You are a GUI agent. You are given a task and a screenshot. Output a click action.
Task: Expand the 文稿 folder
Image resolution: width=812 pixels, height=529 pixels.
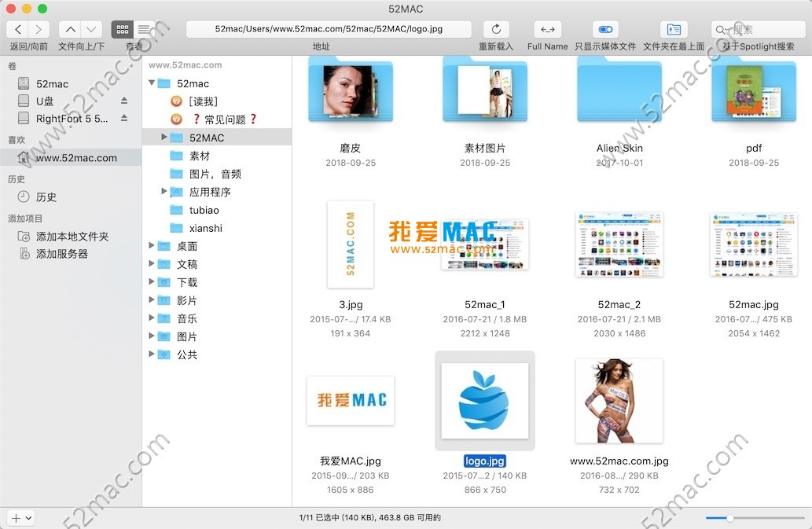pyautogui.click(x=152, y=263)
